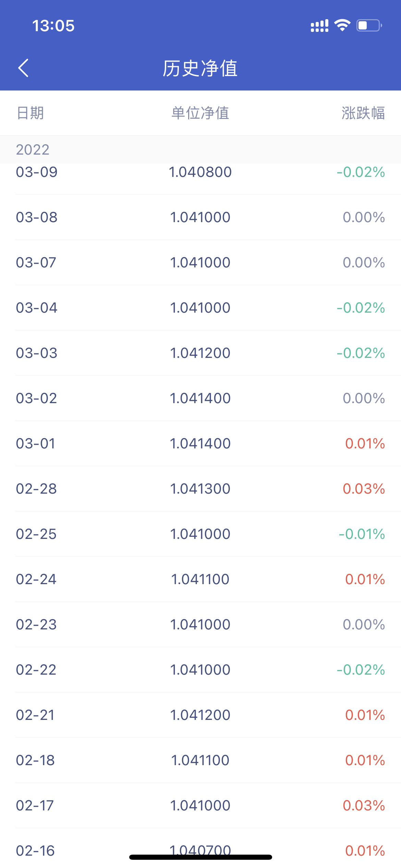The width and height of the screenshot is (401, 868).
Task: Tap the 涨跌幅 column header
Action: [363, 113]
